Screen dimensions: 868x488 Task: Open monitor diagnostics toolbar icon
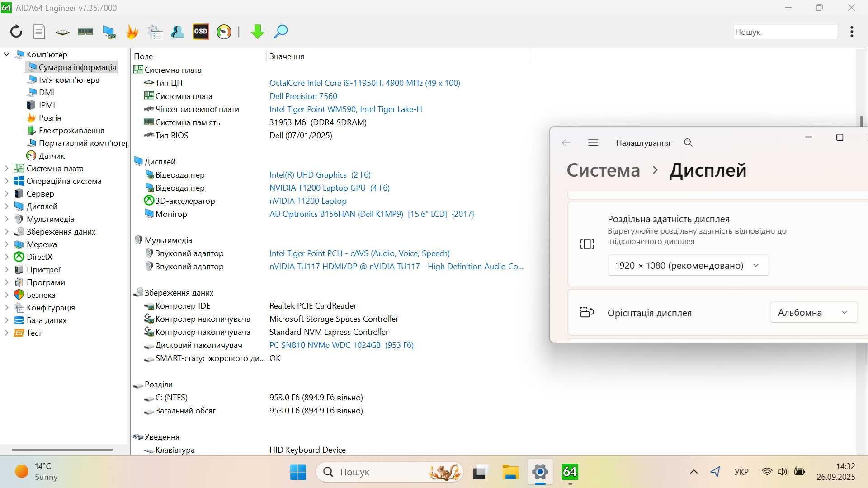109,32
